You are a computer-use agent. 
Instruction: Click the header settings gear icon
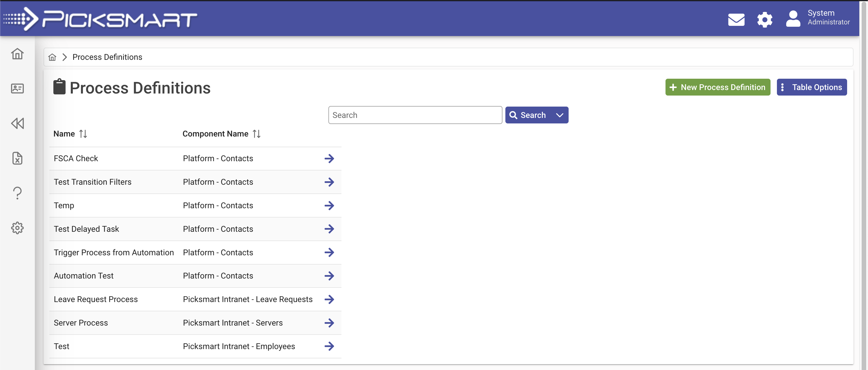(764, 19)
